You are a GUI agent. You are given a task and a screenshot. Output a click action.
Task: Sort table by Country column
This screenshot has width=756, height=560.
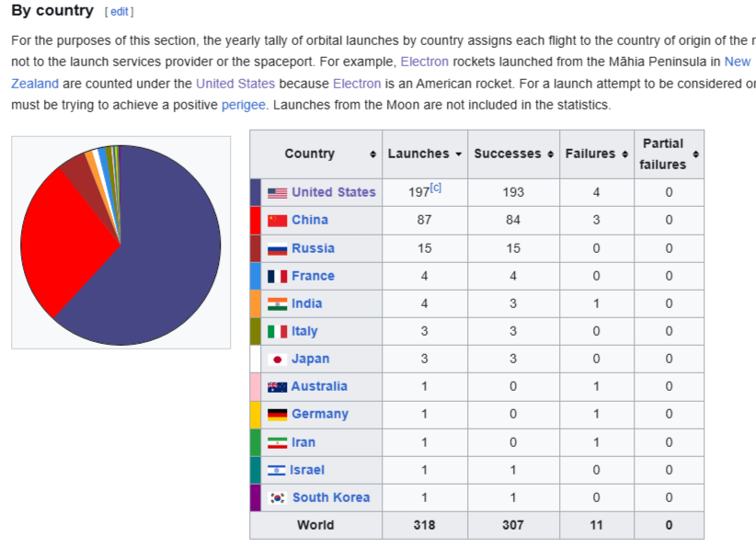[x=372, y=154]
